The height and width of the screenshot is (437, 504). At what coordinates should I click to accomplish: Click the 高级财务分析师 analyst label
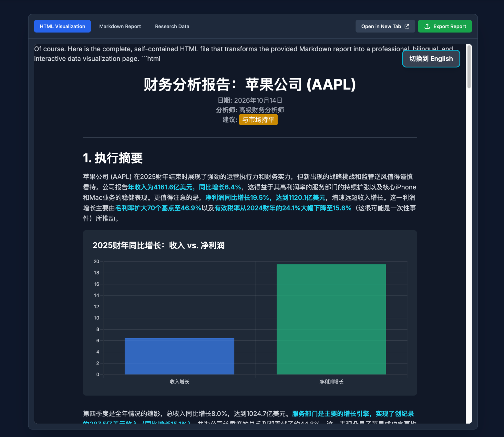(261, 110)
